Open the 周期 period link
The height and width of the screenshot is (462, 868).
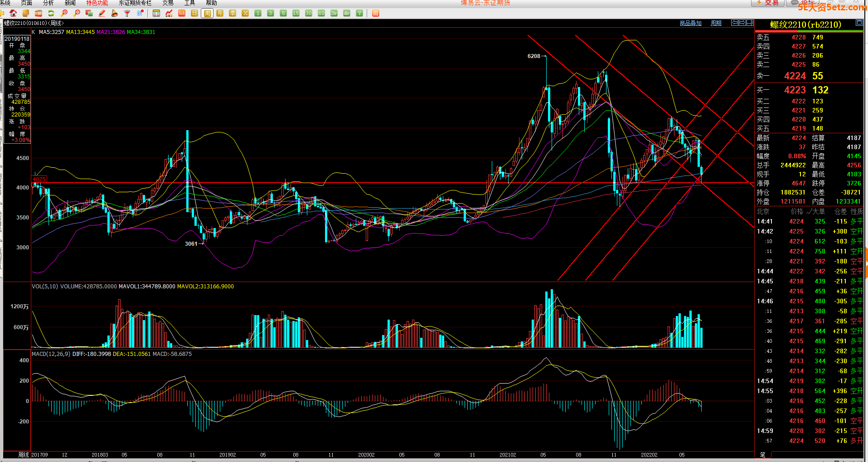[x=716, y=23]
